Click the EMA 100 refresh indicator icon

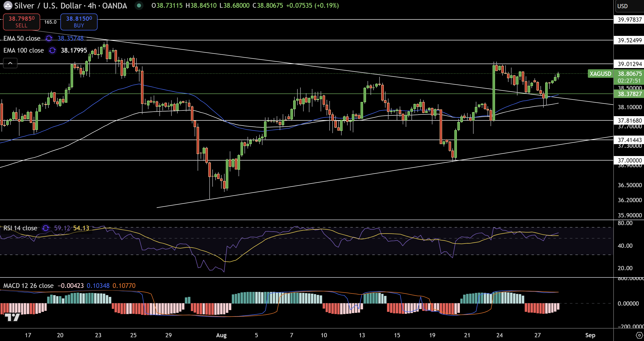click(52, 50)
